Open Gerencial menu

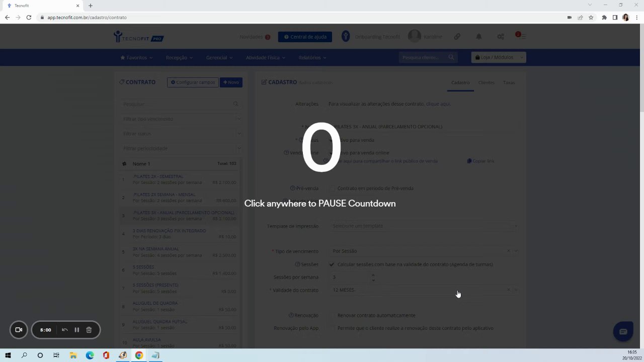click(219, 58)
